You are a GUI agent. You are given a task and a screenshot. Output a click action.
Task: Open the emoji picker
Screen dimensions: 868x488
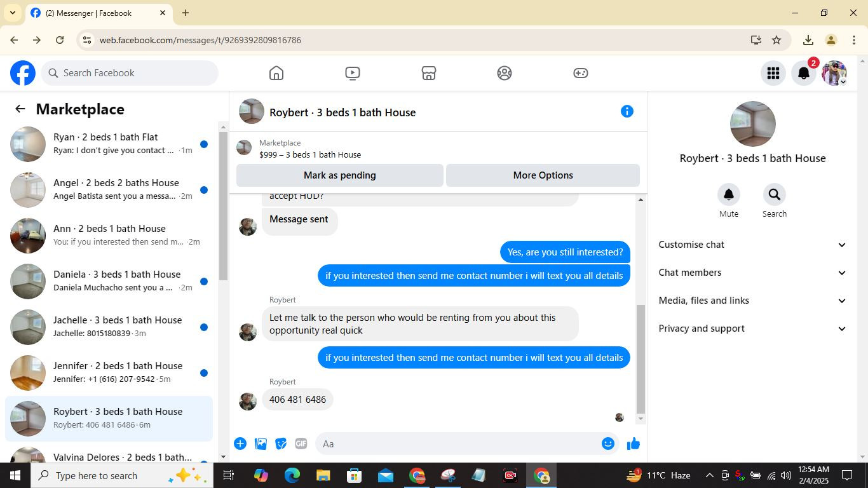coord(608,444)
